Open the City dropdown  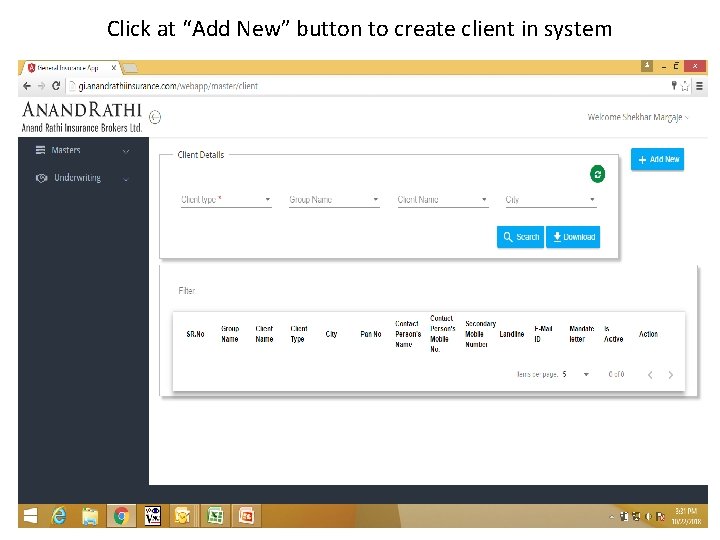(x=551, y=200)
